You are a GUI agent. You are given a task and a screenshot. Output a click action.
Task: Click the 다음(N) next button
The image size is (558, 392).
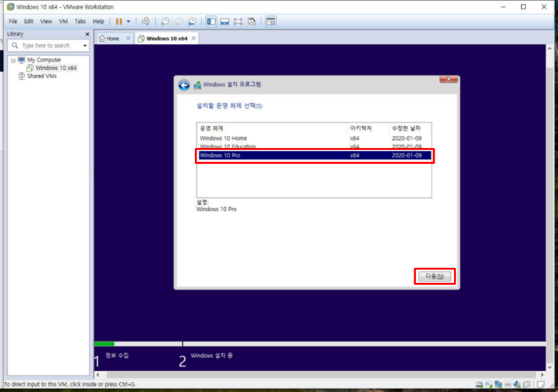pyautogui.click(x=435, y=276)
